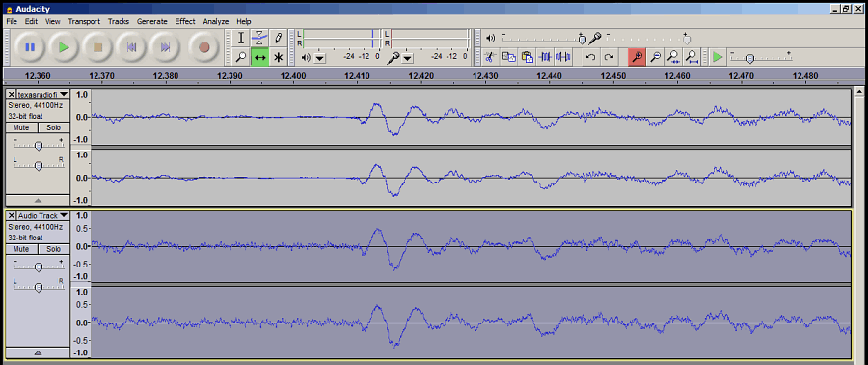This screenshot has width=868, height=365.
Task: Start playback with the Play button
Action: point(64,47)
